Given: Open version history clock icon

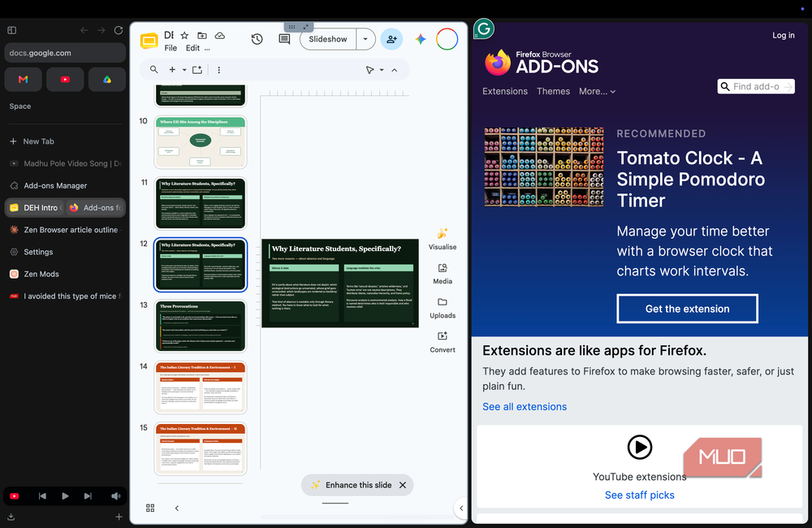Looking at the screenshot, I should 257,39.
